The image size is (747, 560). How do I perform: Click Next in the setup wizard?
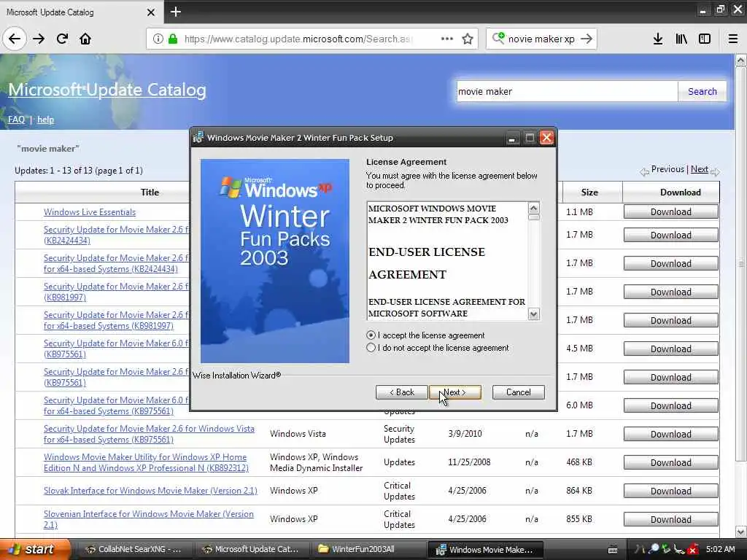(x=455, y=392)
